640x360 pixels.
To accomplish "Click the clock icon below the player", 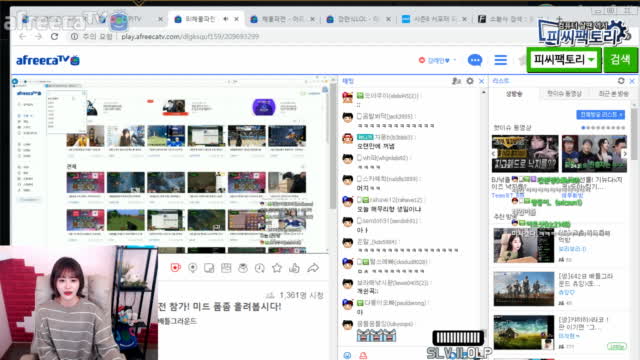I will 260,268.
